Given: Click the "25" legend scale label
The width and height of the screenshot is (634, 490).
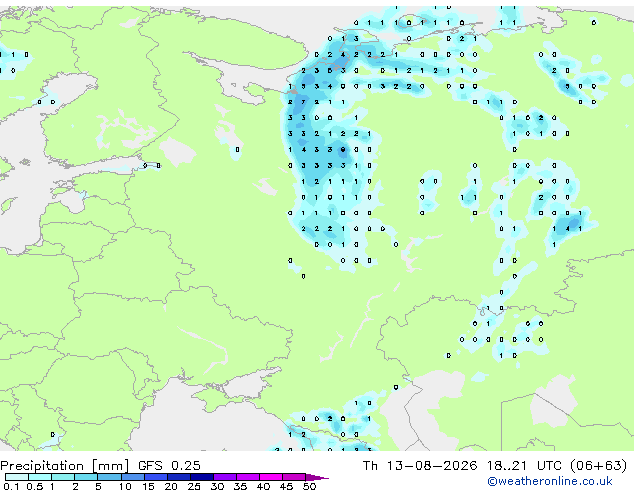Looking at the screenshot, I should pyautogui.click(x=194, y=486).
